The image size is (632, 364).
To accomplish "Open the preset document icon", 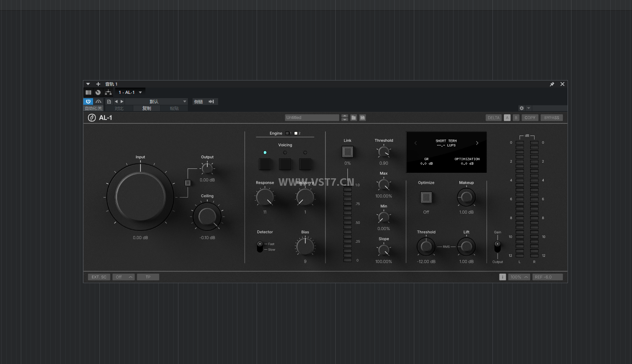I will tap(109, 101).
